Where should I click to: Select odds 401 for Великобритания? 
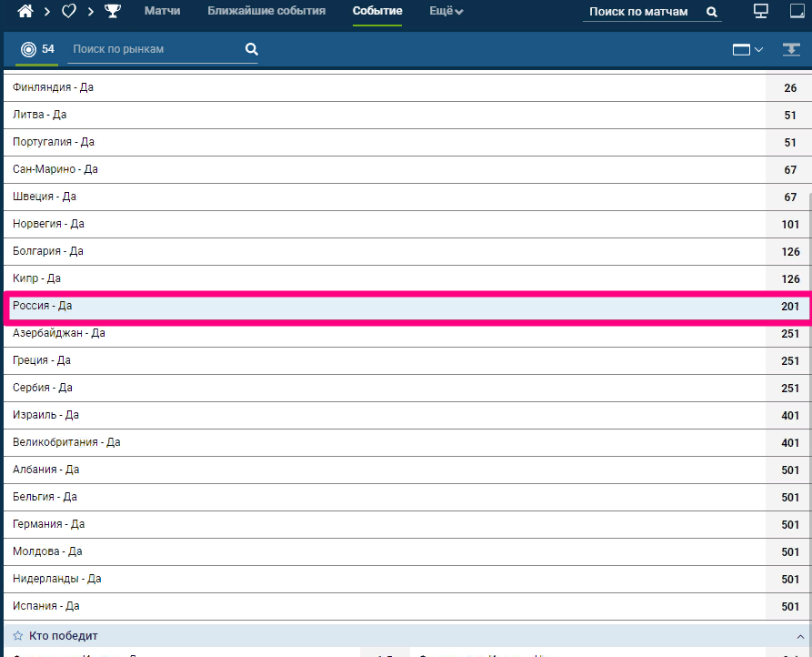pos(790,443)
